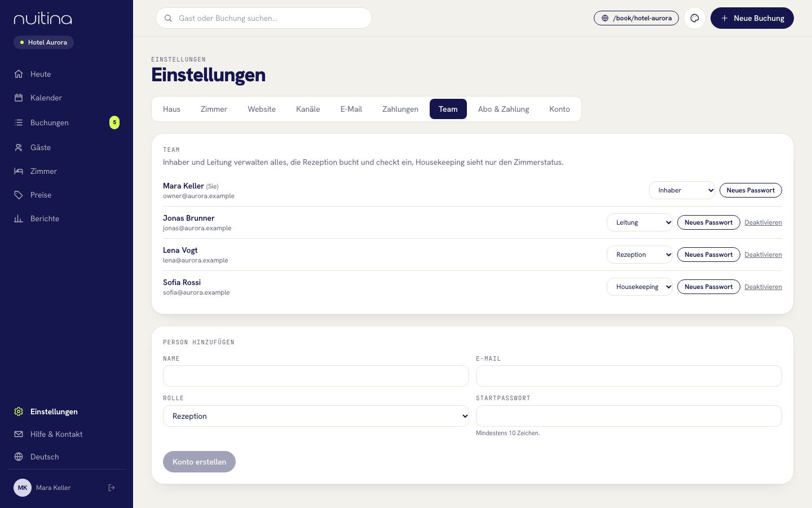The height and width of the screenshot is (508, 812).
Task: Click the Preise tag icon
Action: 19,195
